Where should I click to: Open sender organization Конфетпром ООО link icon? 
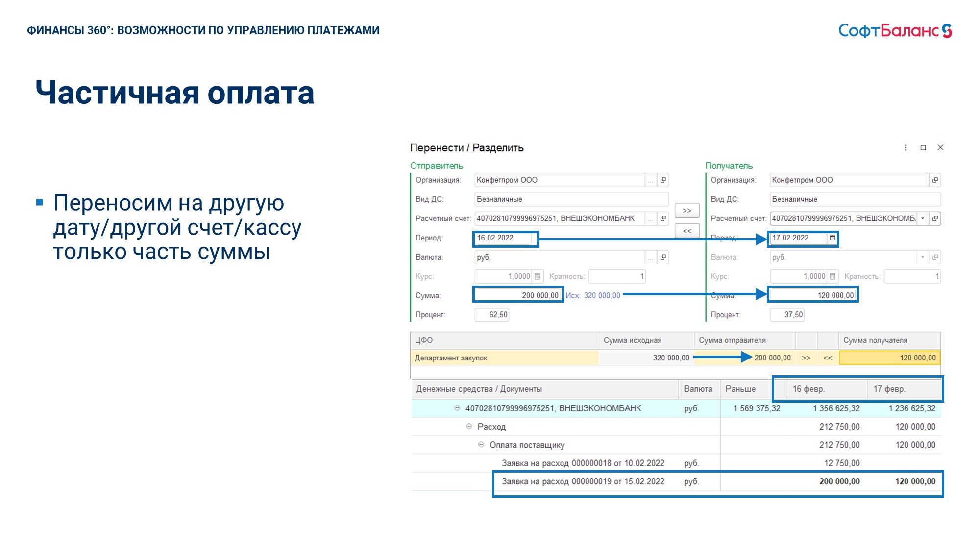[663, 180]
